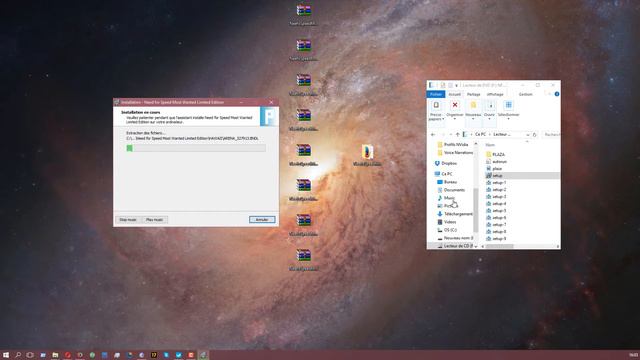Click the green installation progress bar
Screen dimensions: 640x360
[x=196, y=148]
